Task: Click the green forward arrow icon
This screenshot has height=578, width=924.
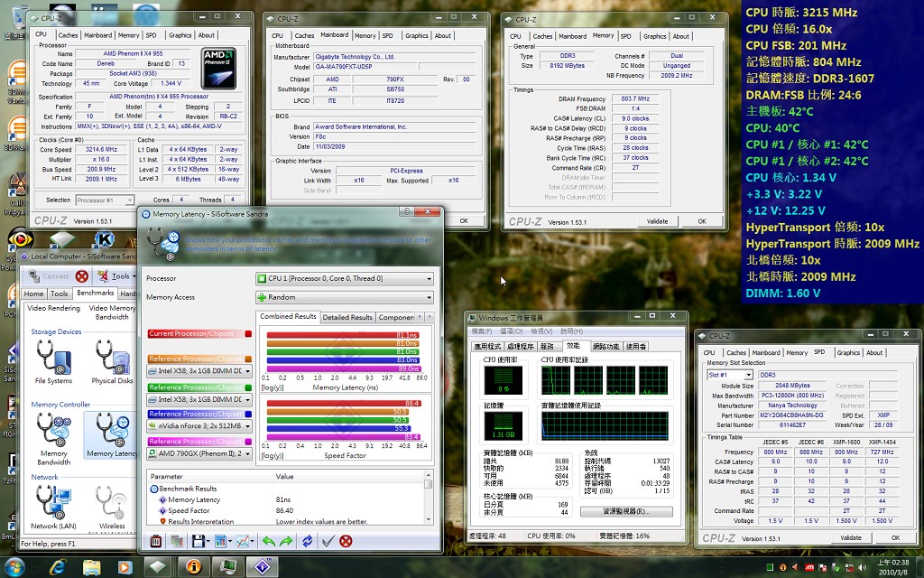Action: 286,541
